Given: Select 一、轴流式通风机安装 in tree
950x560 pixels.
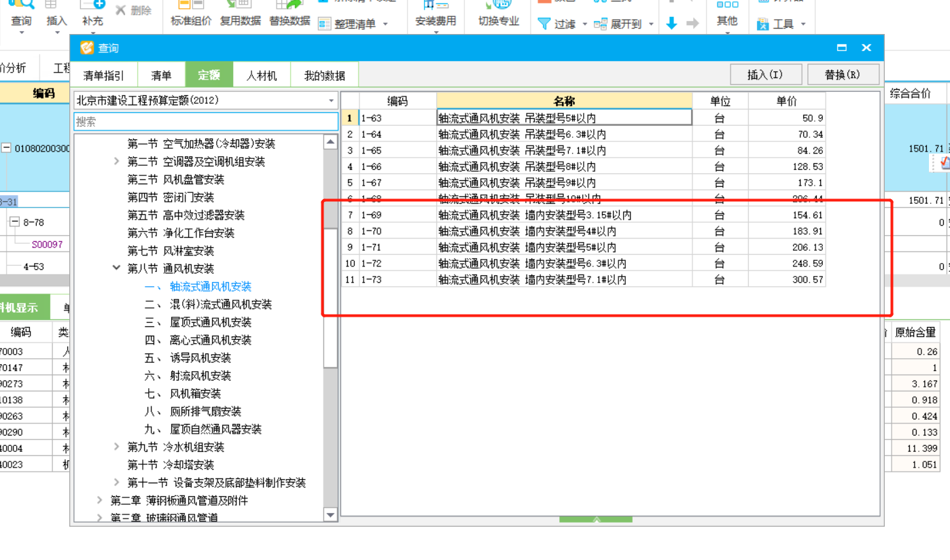Looking at the screenshot, I should click(x=198, y=287).
